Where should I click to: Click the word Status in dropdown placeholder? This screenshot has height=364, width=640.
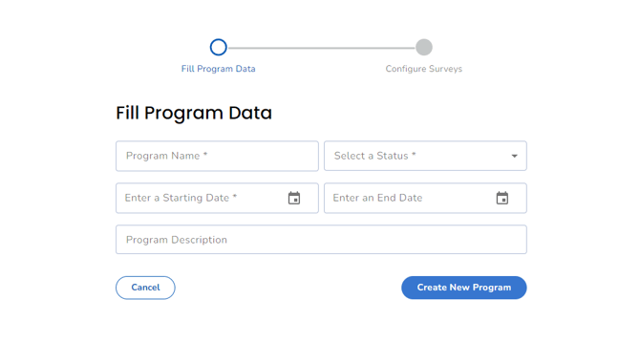point(393,156)
